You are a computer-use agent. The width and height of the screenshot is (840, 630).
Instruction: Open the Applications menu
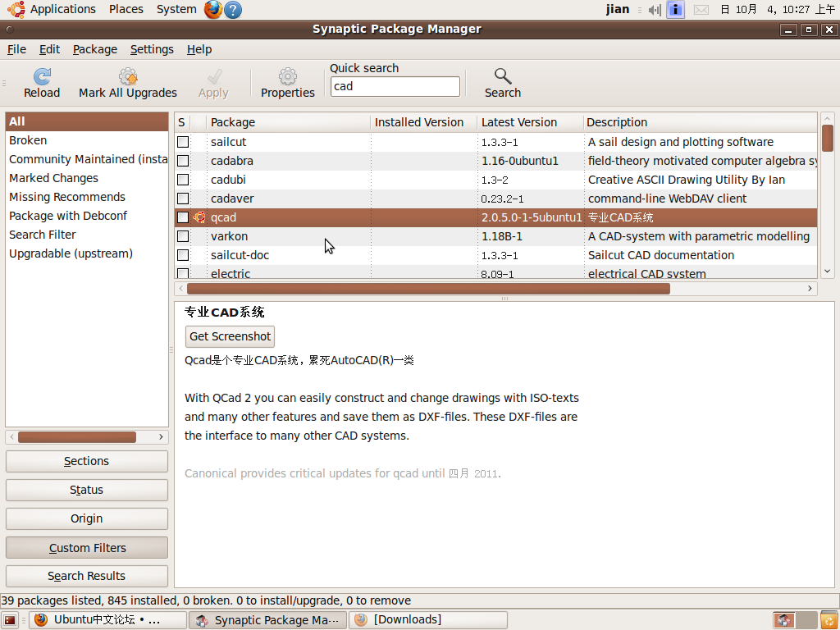click(62, 10)
